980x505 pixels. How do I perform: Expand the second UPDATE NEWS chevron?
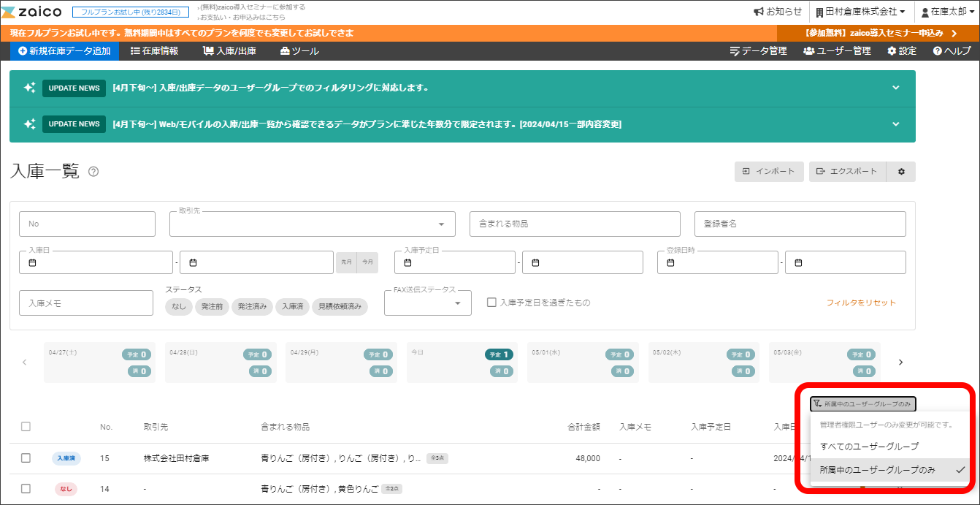tap(896, 124)
